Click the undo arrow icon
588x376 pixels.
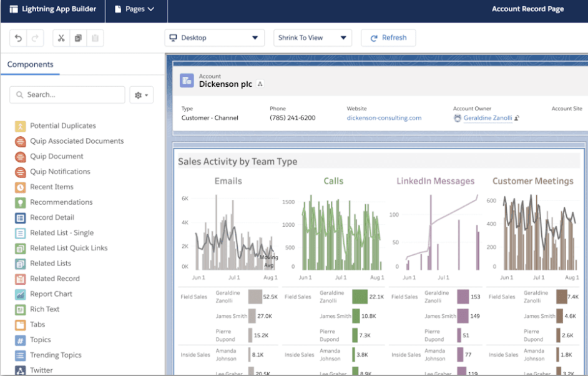coord(18,38)
